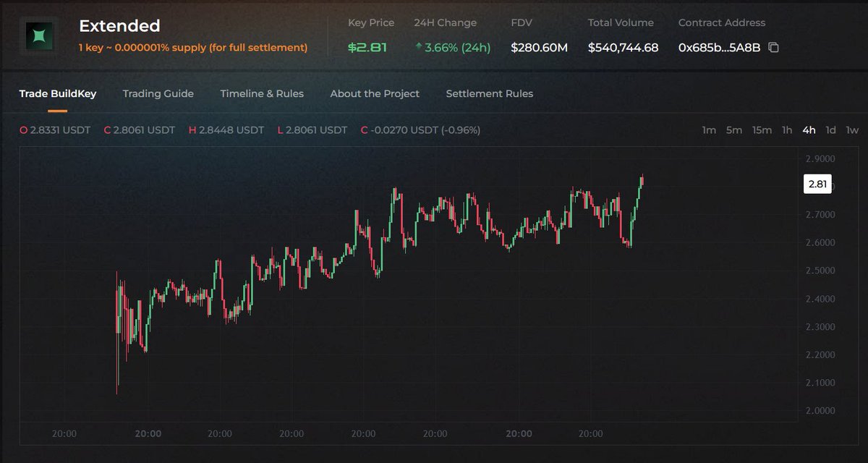Click the low price L 2.8061 USDT
This screenshot has height=463, width=868.
312,130
